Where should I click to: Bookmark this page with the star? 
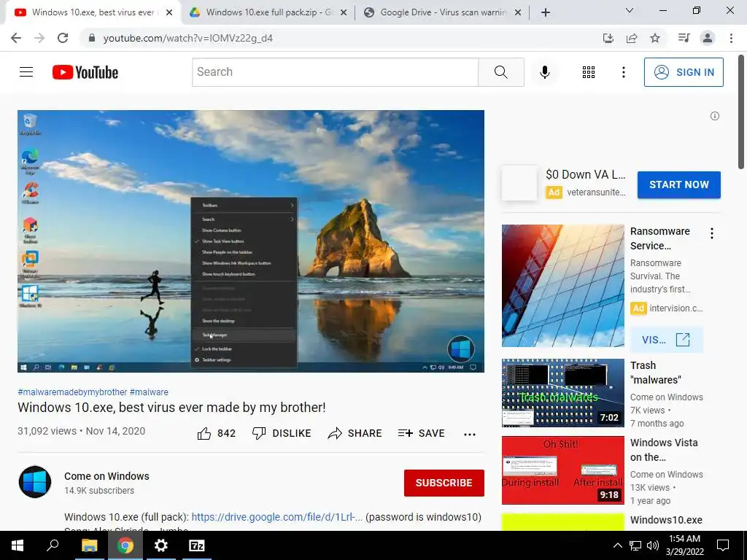point(655,38)
